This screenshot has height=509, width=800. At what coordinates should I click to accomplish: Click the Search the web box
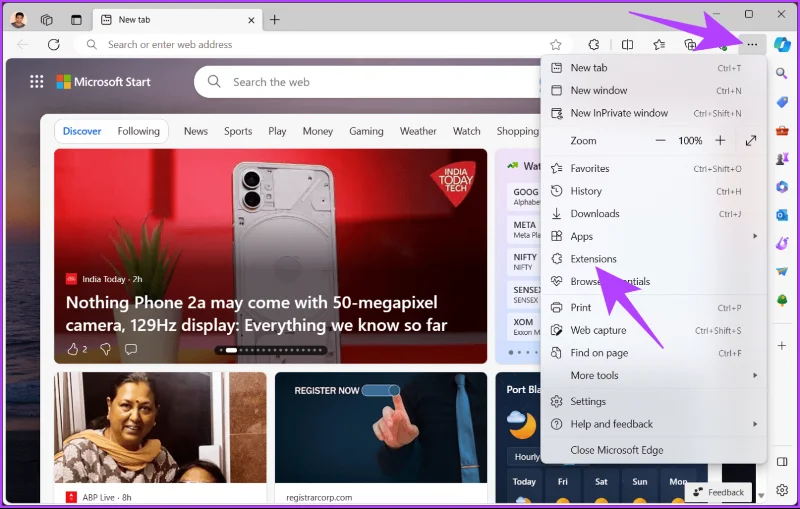367,82
